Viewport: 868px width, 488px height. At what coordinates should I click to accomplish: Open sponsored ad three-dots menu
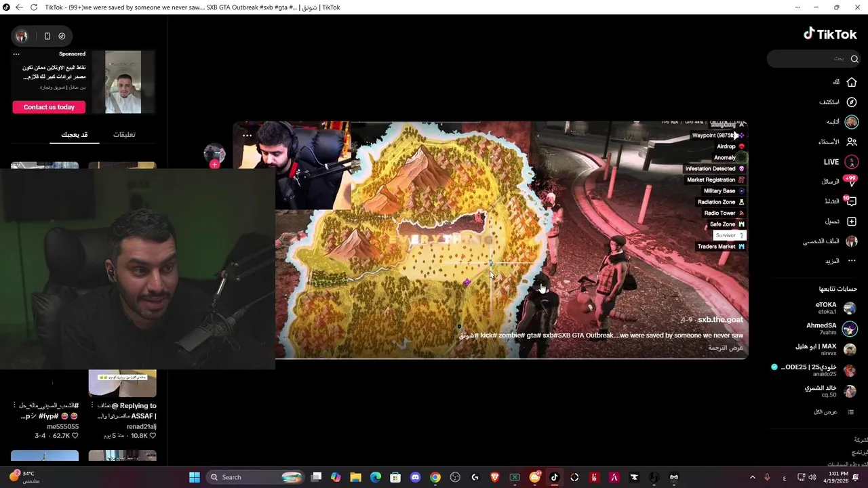[16, 54]
